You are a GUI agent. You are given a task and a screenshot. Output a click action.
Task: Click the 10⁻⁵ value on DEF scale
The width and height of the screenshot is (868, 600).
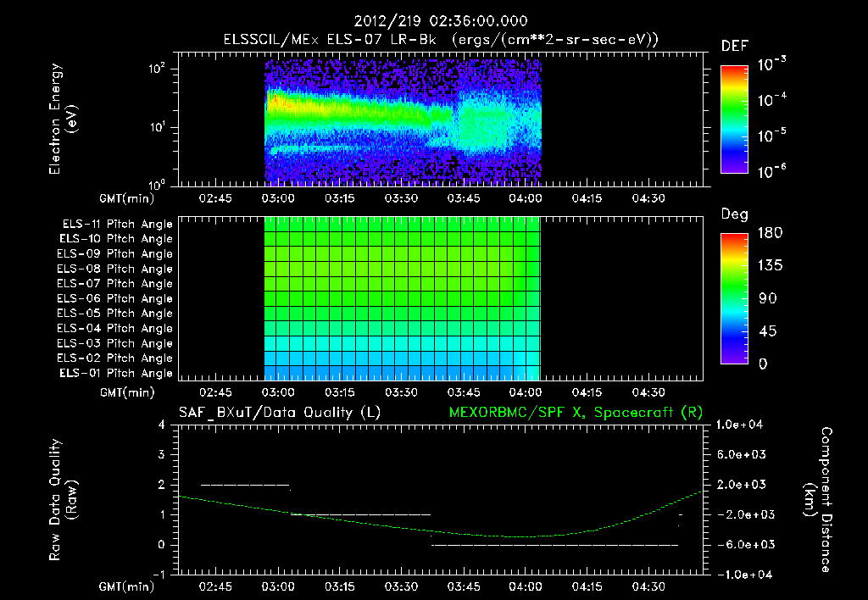pos(771,136)
